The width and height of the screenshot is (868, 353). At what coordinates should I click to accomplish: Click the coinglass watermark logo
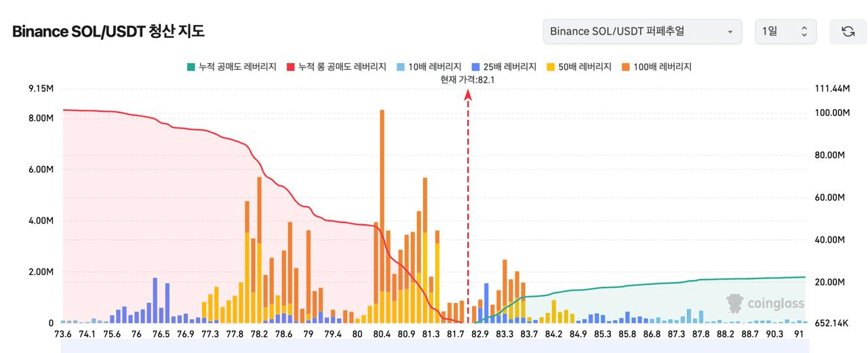point(765,303)
